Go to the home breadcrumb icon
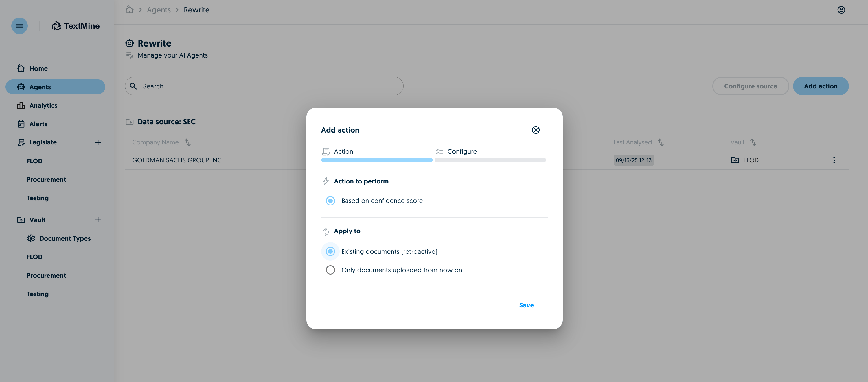This screenshot has height=382, width=868. [130, 10]
